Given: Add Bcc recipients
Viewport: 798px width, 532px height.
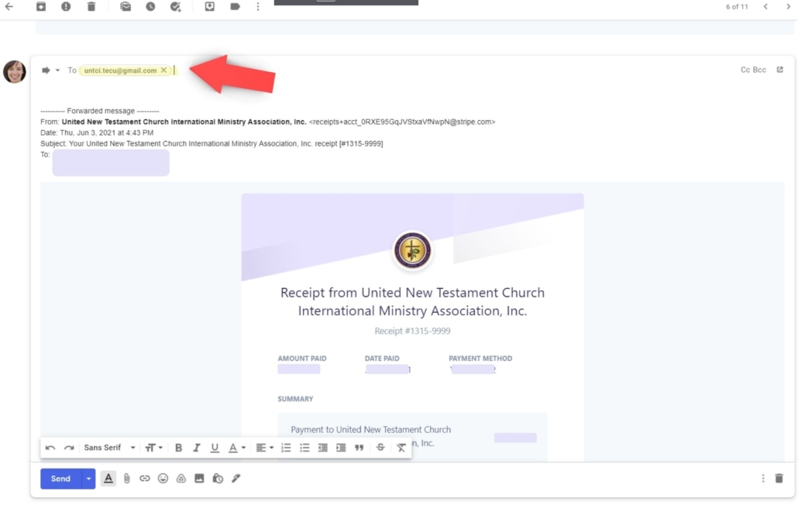Looking at the screenshot, I should pos(759,70).
